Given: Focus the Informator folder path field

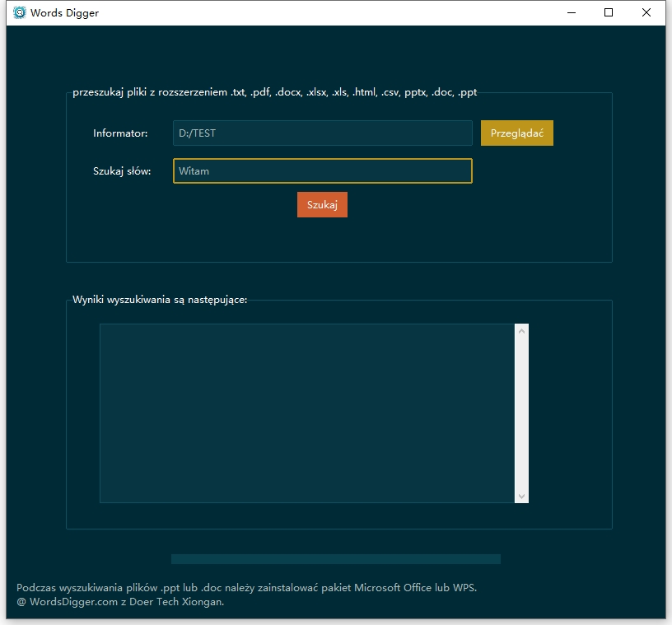Looking at the screenshot, I should click(323, 133).
